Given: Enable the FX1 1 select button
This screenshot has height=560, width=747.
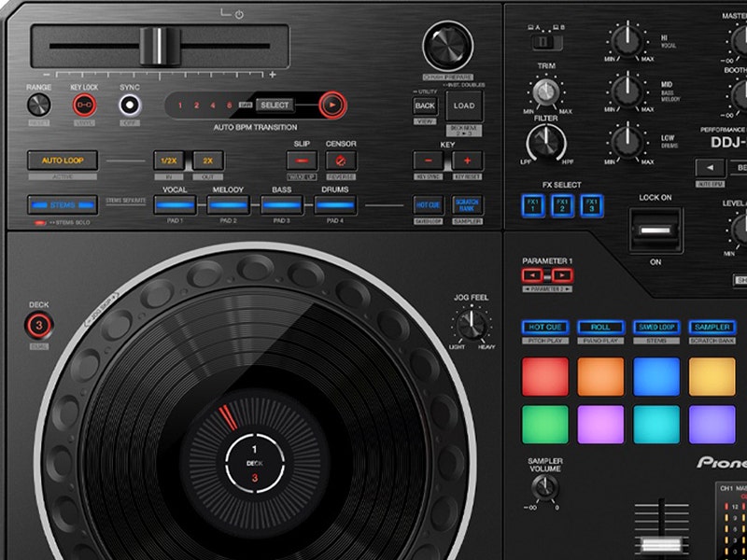Looking at the screenshot, I should [532, 206].
